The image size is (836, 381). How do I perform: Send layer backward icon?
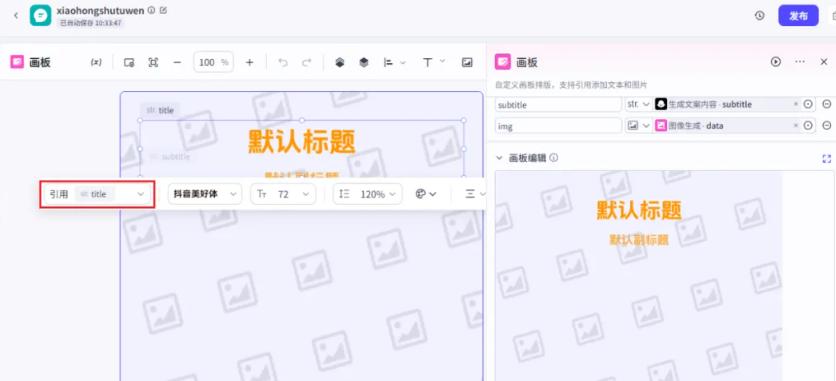pyautogui.click(x=364, y=62)
